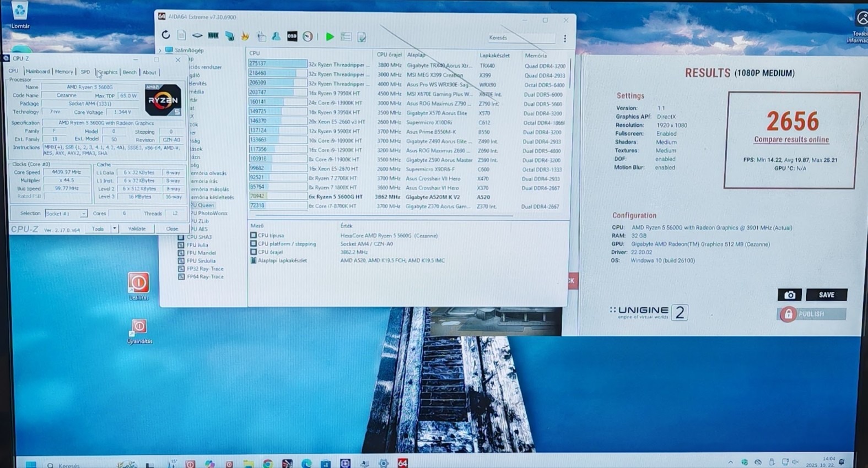Toggle Alaplapi lapkakészlet checkbox
This screenshot has height=468, width=868.
[x=254, y=260]
